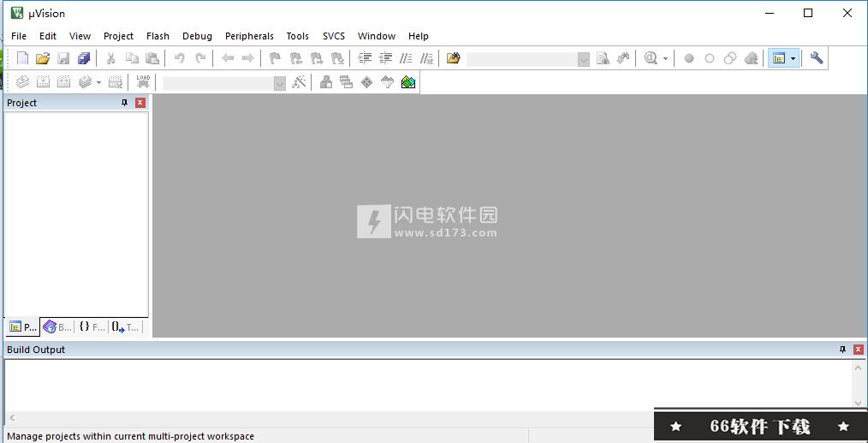Close the Project panel
Screen dimensions: 868x443
click(x=140, y=103)
